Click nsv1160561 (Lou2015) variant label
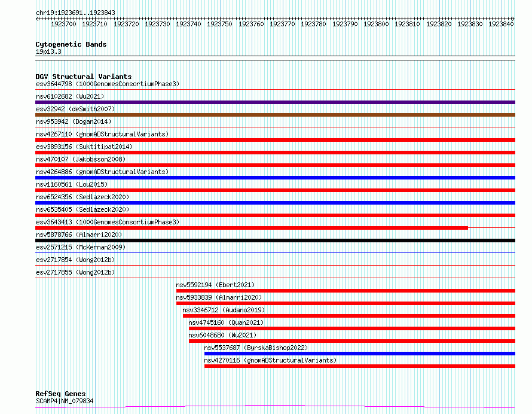Image resolution: width=532 pixels, height=414 pixels. click(72, 184)
